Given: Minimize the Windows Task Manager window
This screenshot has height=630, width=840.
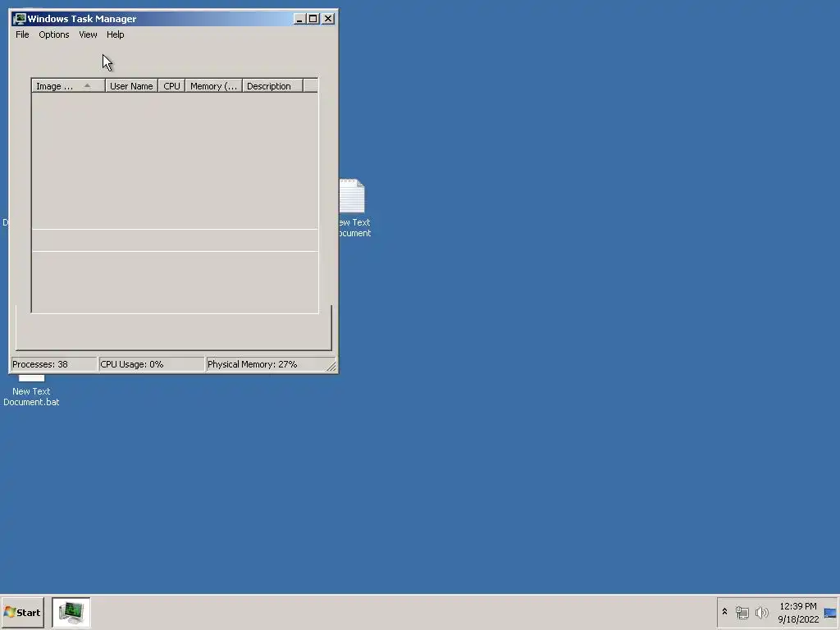Looking at the screenshot, I should (x=299, y=19).
